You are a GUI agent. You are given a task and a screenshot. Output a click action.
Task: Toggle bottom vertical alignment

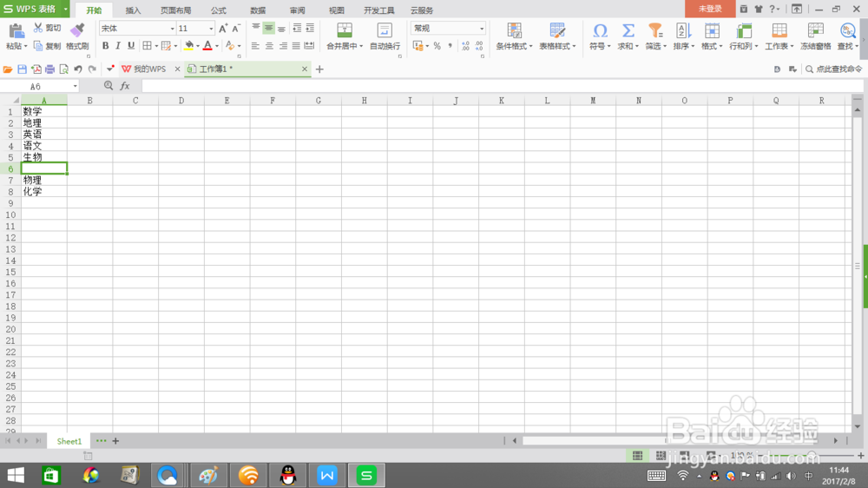pyautogui.click(x=282, y=28)
